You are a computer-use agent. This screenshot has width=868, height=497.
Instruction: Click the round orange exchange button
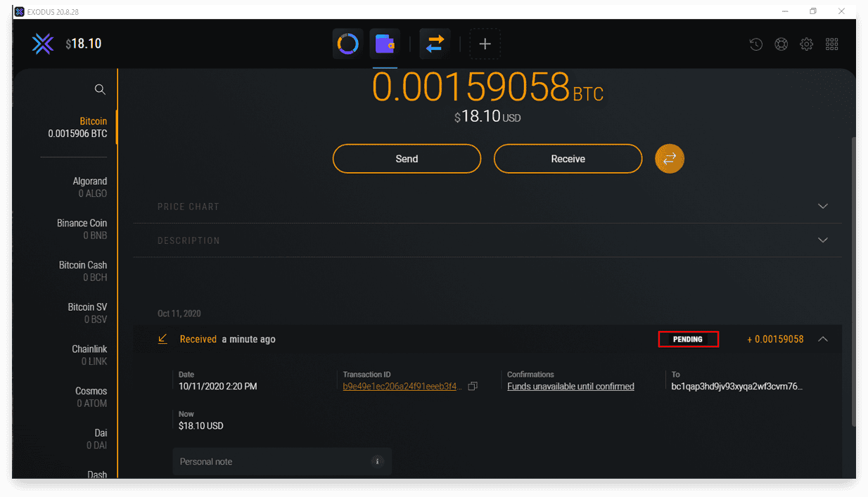pyautogui.click(x=670, y=159)
